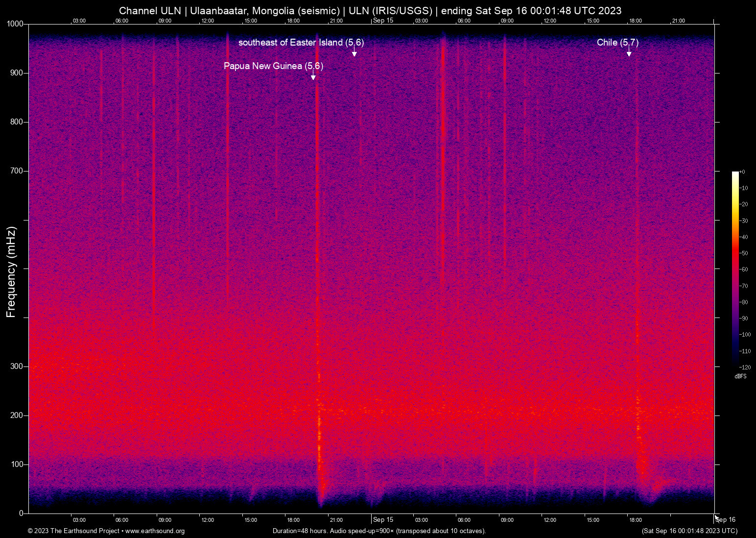
Task: Click the Sep 16 date label
Action: [726, 520]
